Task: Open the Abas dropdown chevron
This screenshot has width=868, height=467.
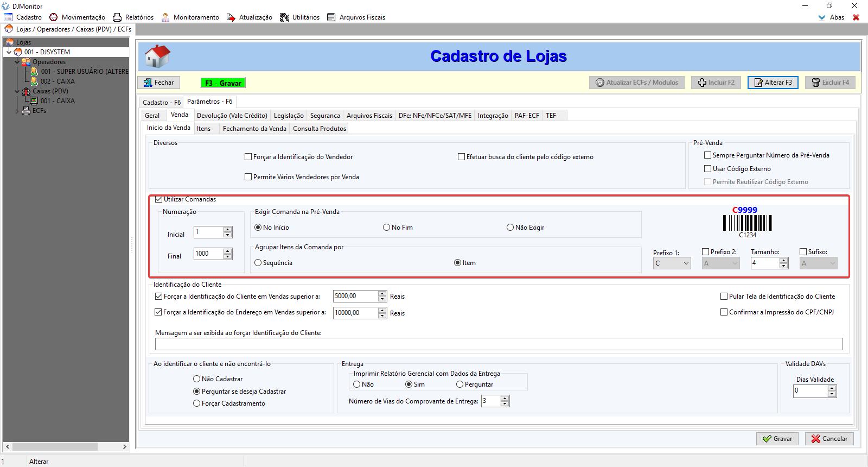Action: pos(822,17)
